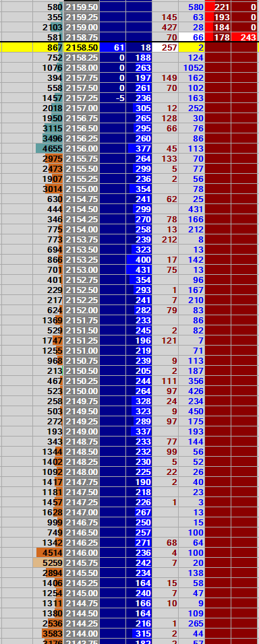Click the 1052 value in the 2158.00 row
The height and width of the screenshot is (644, 259).
192,68
